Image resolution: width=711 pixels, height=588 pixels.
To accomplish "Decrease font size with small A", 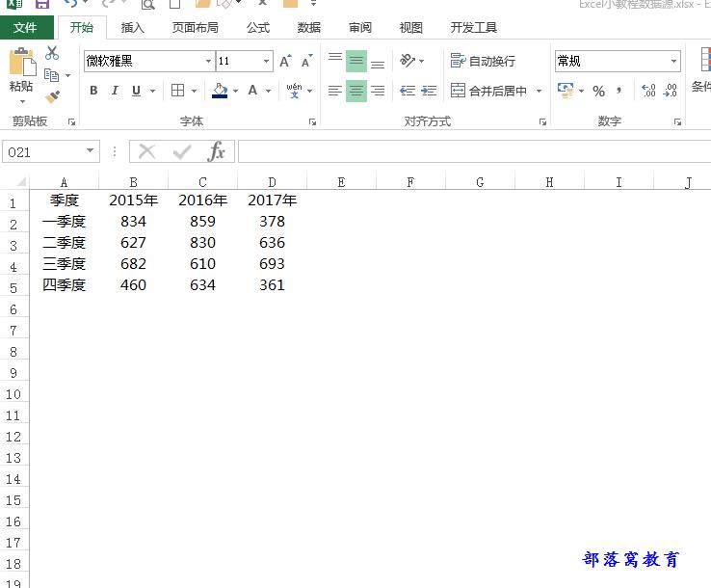I will (x=307, y=62).
